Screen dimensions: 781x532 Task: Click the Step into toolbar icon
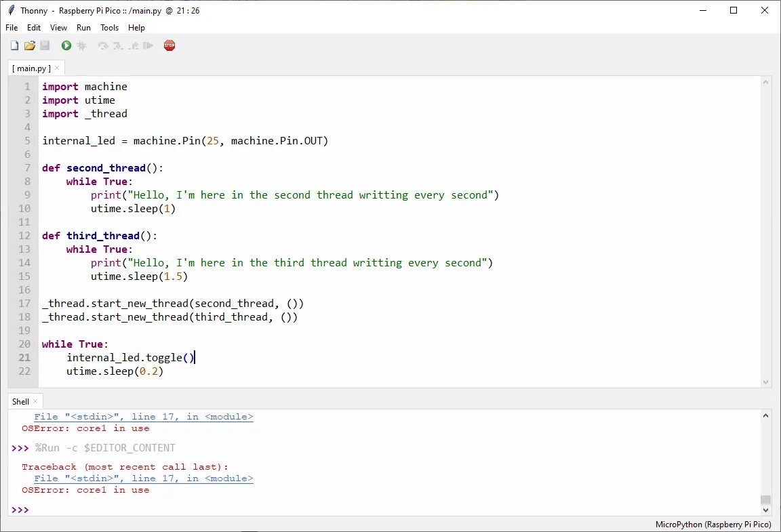(x=118, y=46)
